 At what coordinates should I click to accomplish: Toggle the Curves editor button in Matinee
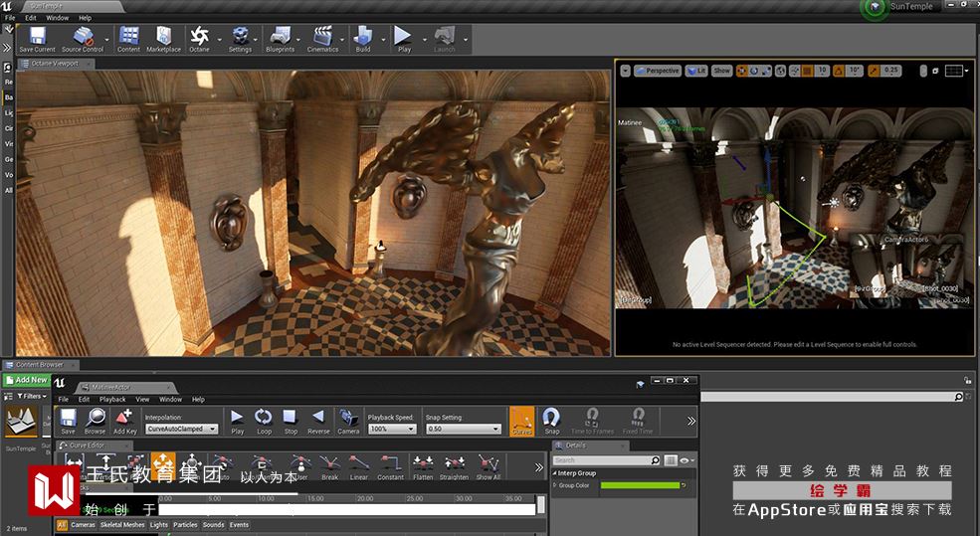pyautogui.click(x=521, y=421)
